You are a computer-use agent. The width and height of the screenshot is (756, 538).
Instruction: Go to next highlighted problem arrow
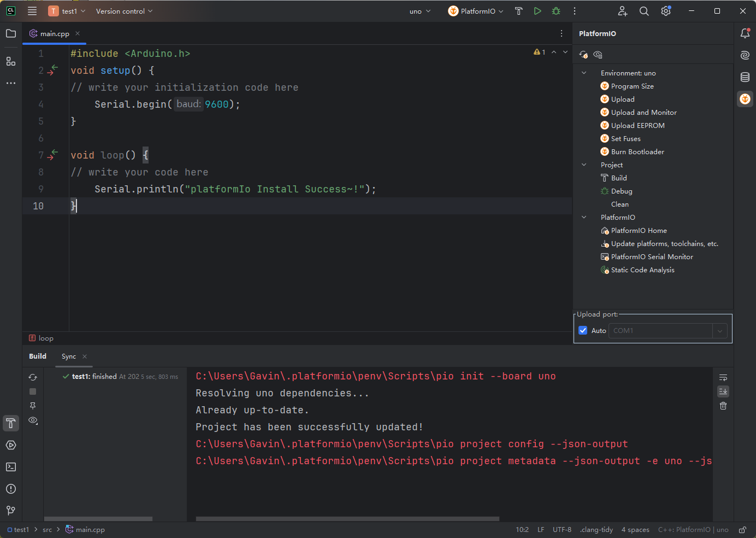tap(565, 52)
